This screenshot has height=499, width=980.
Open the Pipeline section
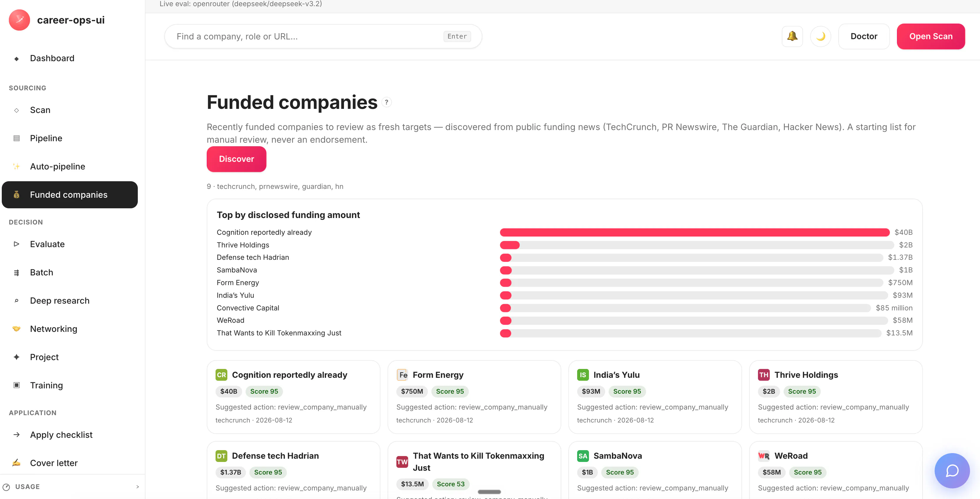coord(69,138)
